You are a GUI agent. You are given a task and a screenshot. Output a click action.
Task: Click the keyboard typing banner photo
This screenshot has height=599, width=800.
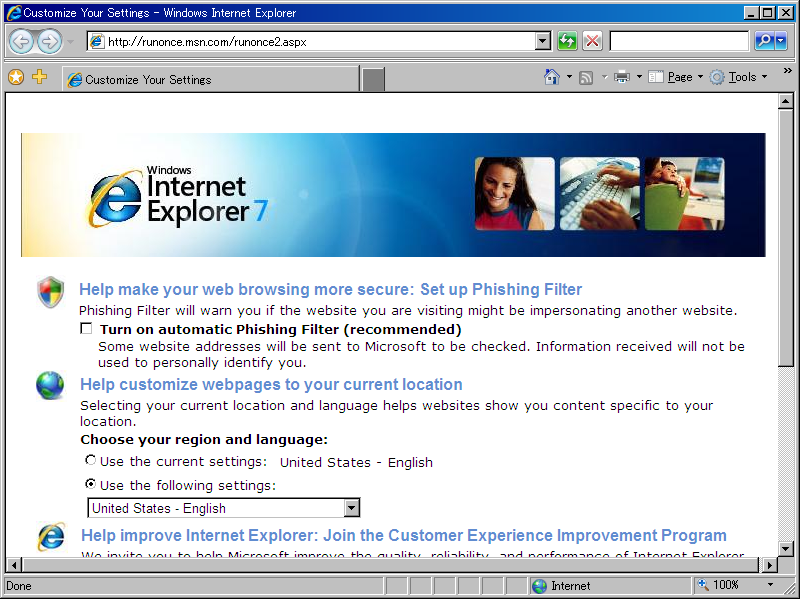(x=599, y=194)
